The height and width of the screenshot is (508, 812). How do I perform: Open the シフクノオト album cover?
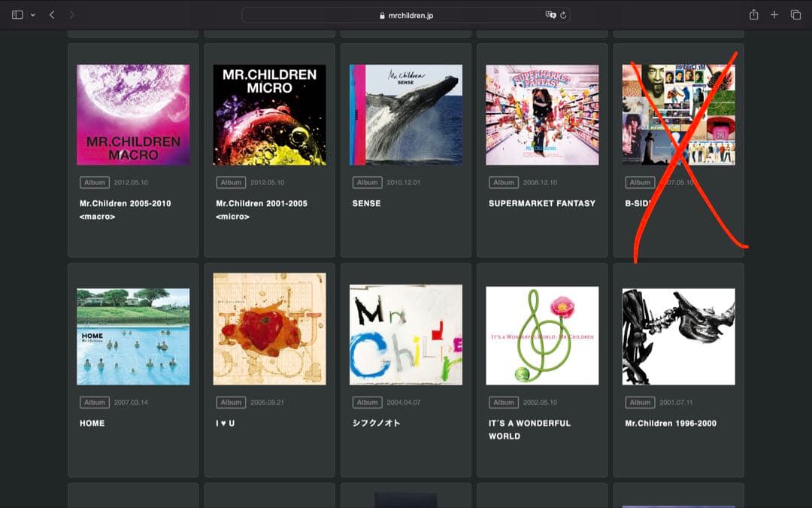[406, 335]
